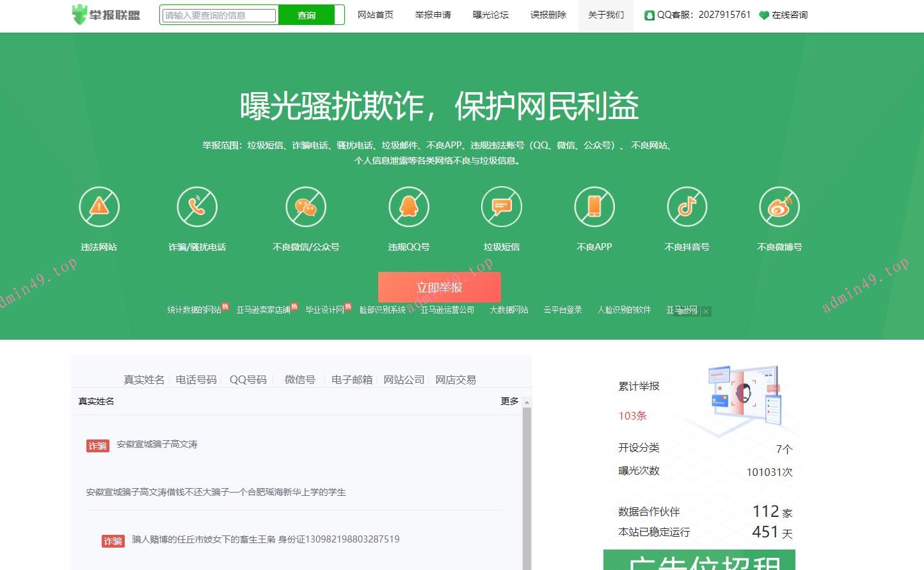Click the 不良微博号 Weibo icon

[779, 206]
